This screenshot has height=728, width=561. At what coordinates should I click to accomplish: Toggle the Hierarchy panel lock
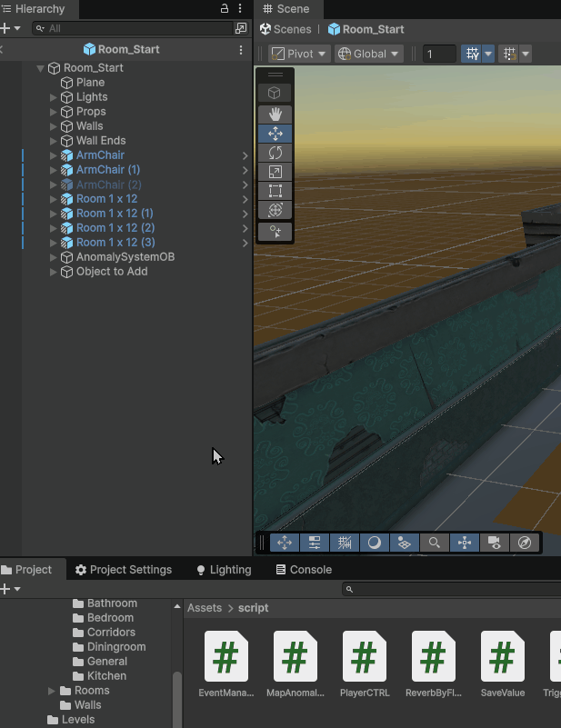pyautogui.click(x=225, y=9)
